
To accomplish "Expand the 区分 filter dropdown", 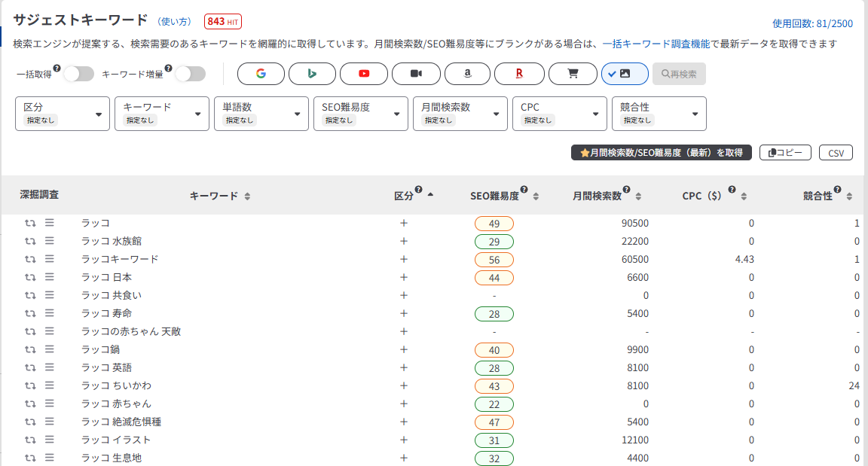I will click(x=62, y=114).
